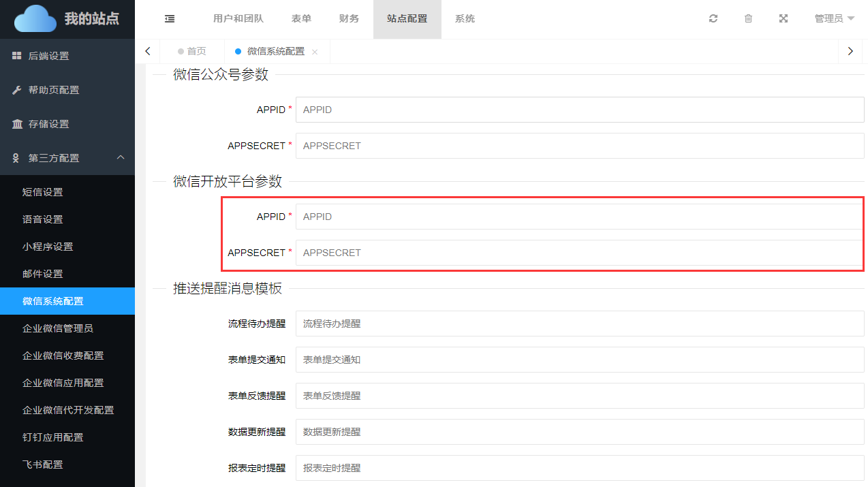This screenshot has width=868, height=487.
Task: Click the refresh icon in top bar
Action: tap(713, 19)
